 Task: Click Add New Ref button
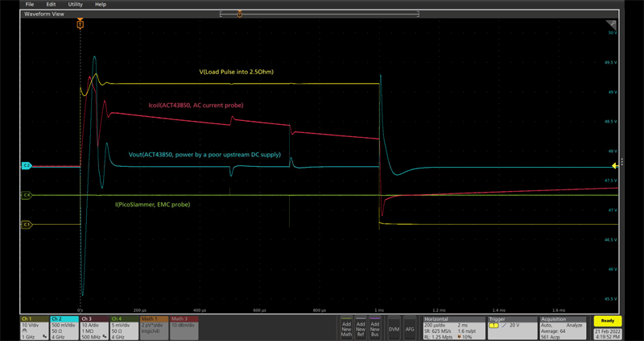tap(361, 328)
